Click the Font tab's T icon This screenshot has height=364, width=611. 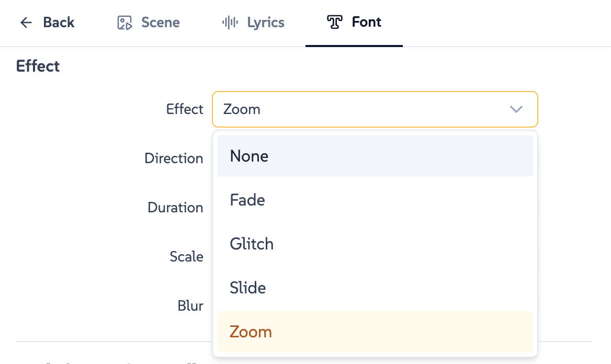tap(334, 22)
